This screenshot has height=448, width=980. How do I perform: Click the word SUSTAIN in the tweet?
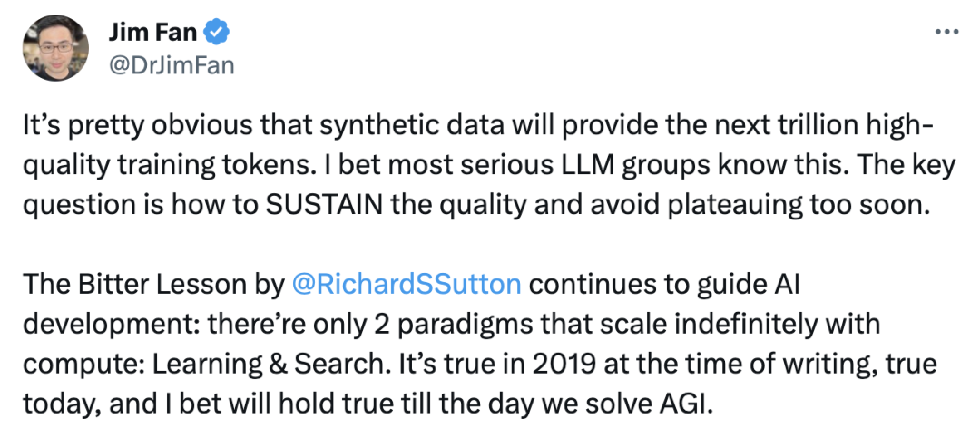[324, 206]
